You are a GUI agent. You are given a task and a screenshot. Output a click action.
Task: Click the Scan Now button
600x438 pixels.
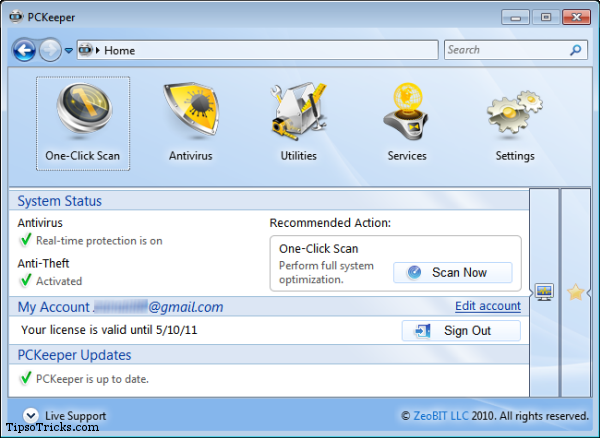pos(453,272)
